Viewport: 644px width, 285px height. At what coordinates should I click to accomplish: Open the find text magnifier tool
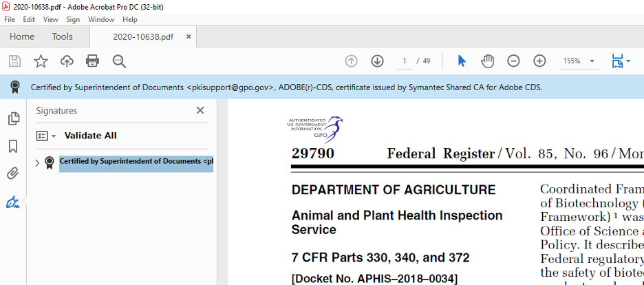[x=119, y=61]
